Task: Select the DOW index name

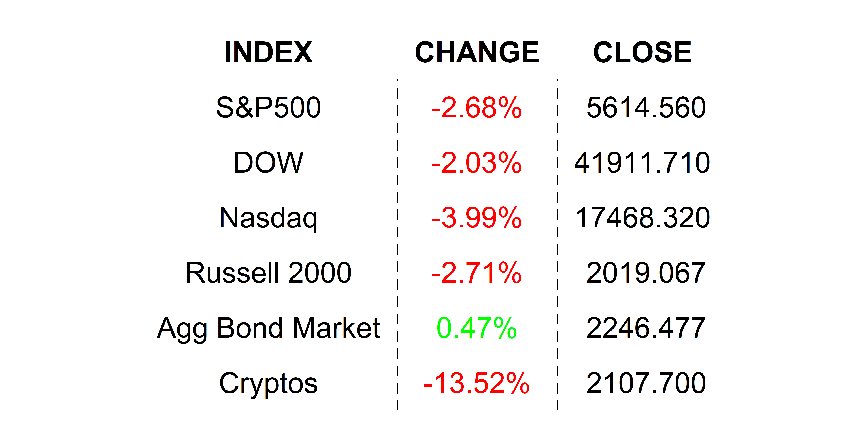Action: (x=269, y=162)
